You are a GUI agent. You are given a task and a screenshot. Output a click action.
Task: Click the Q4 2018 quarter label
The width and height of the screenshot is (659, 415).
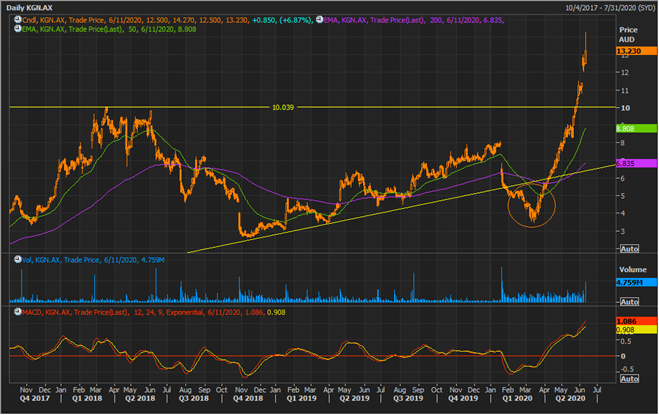point(248,398)
